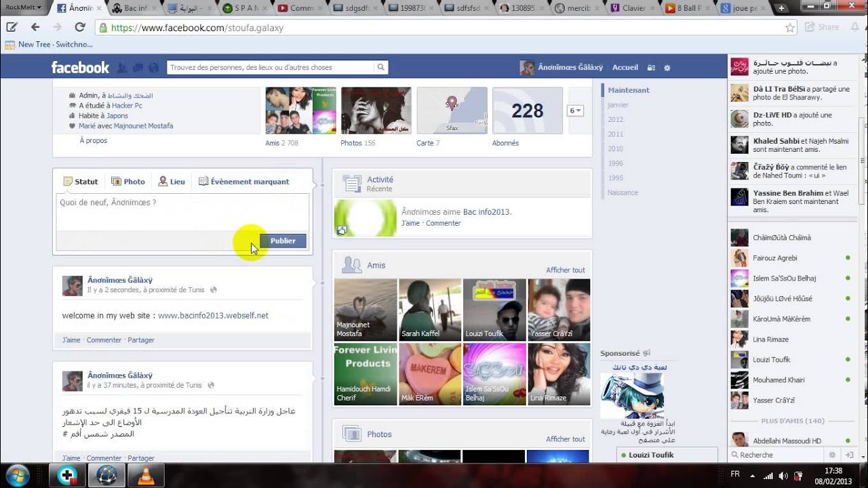This screenshot has width=868, height=488.
Task: Click the clock showing 17:38
Action: pos(833,470)
